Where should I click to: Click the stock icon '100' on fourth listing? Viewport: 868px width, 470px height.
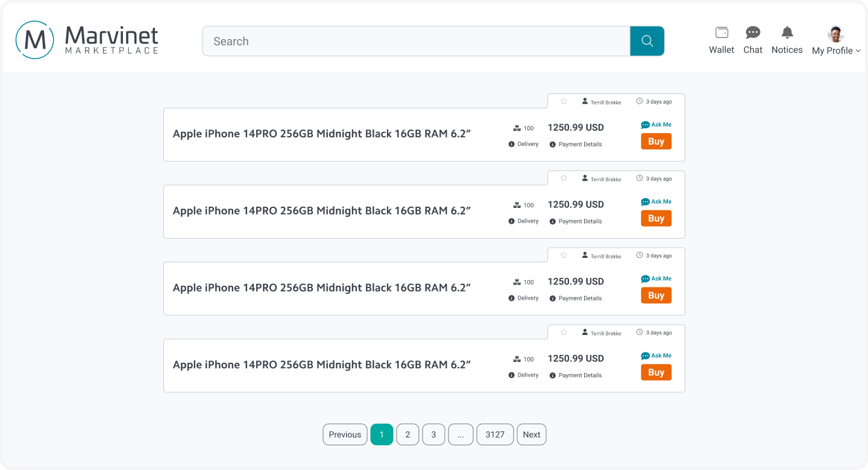click(x=524, y=359)
